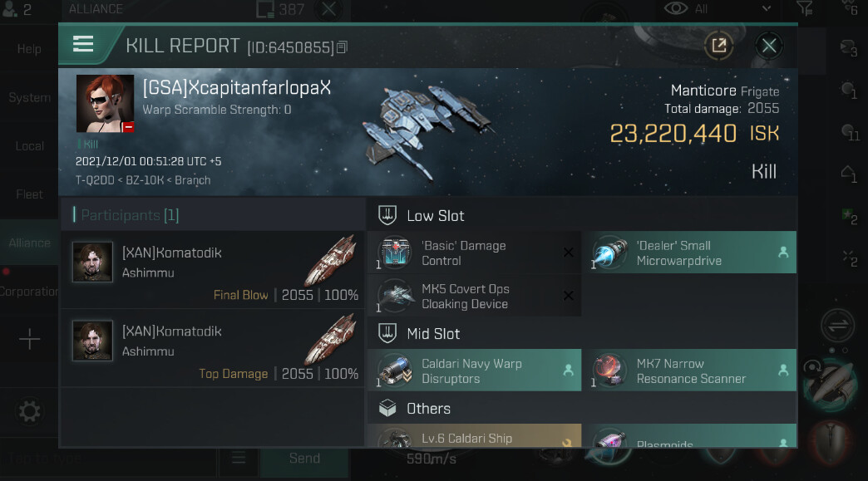This screenshot has width=868, height=481.
Task: Share the kill report externally
Action: pos(719,46)
